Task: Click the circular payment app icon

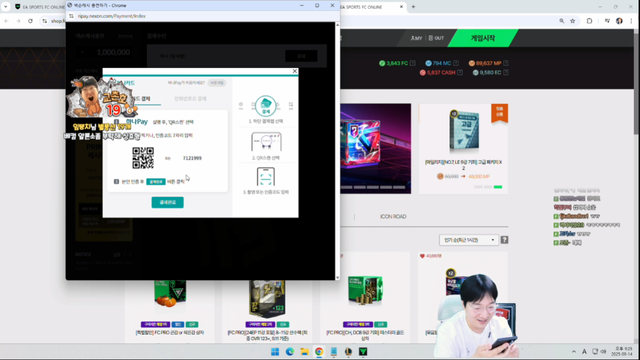Action: point(266,106)
